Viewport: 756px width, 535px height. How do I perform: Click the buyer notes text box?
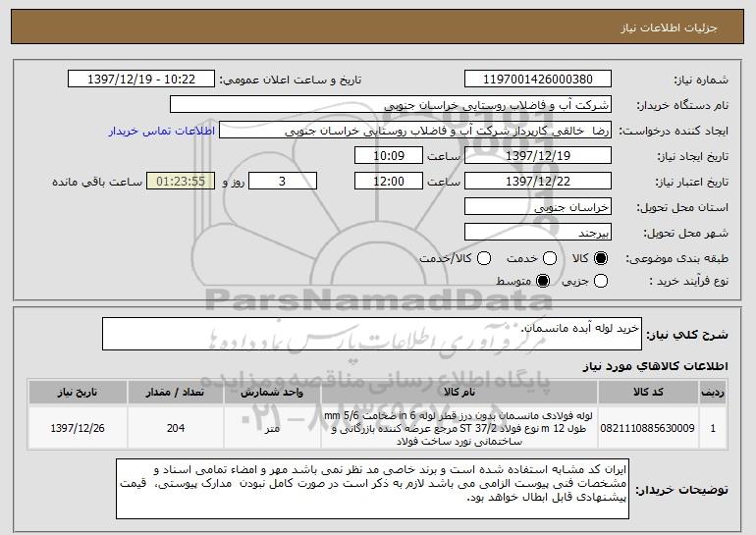(x=373, y=489)
